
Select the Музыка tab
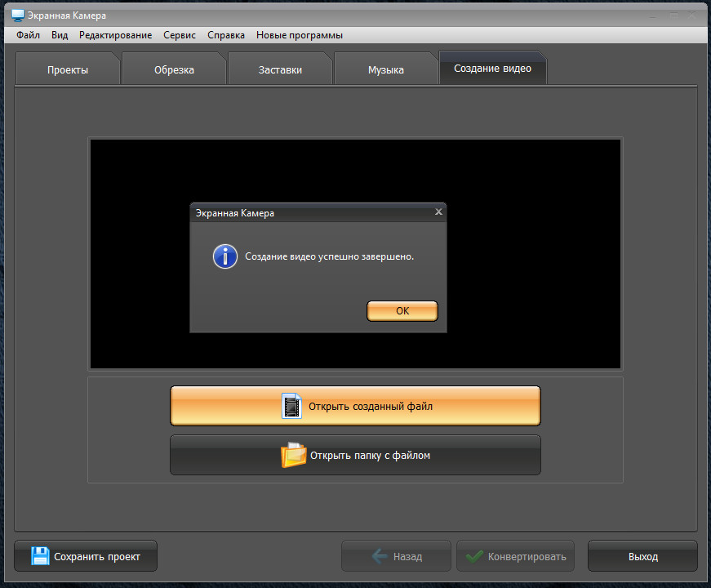coord(386,69)
